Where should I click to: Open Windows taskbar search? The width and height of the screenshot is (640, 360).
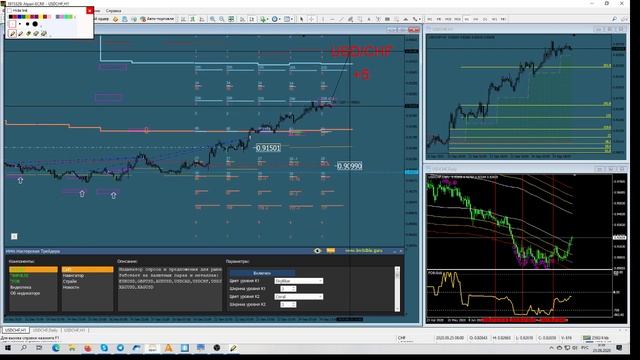pos(23,348)
